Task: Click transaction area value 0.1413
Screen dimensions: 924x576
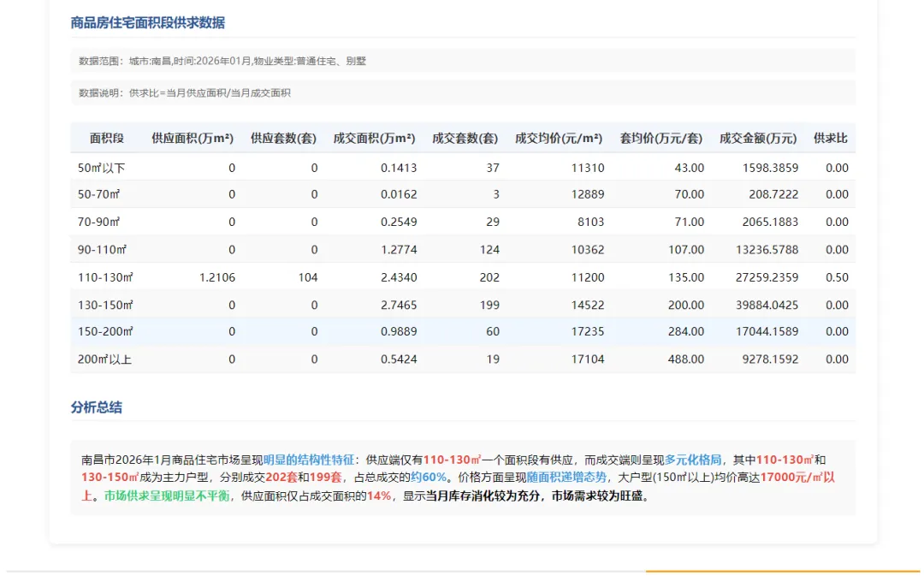Action: tap(399, 168)
